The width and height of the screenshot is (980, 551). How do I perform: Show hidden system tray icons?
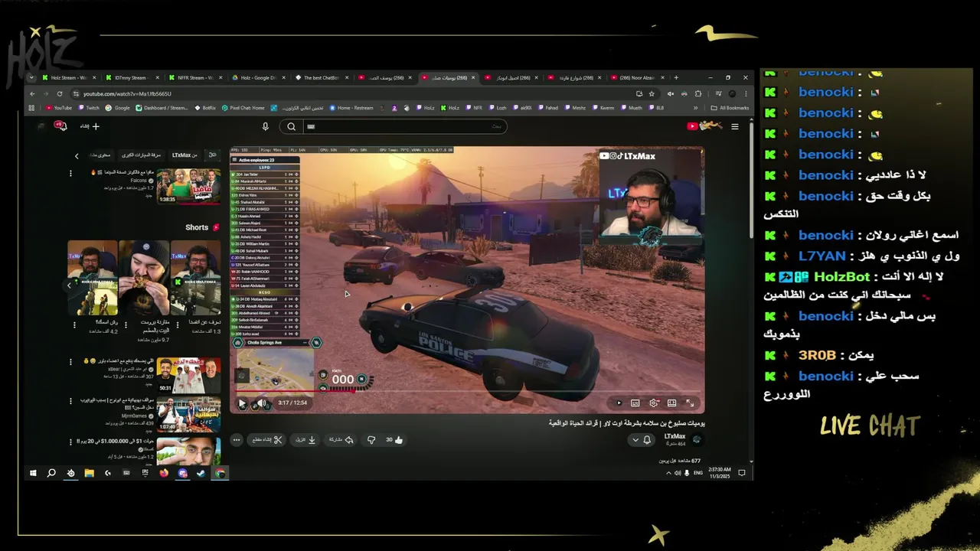pos(668,473)
